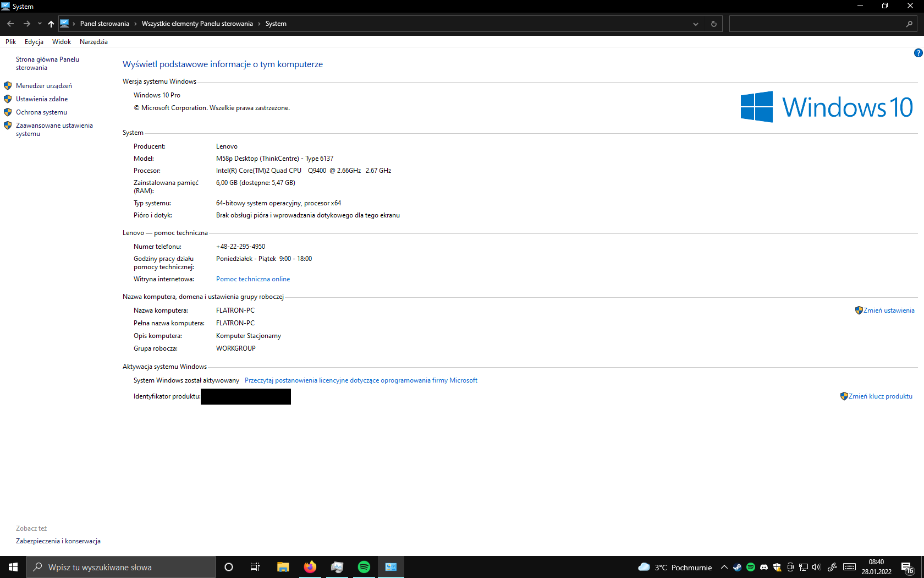Viewport: 924px width, 578px height.
Task: Click Zmień ustawienia link
Action: pos(889,310)
